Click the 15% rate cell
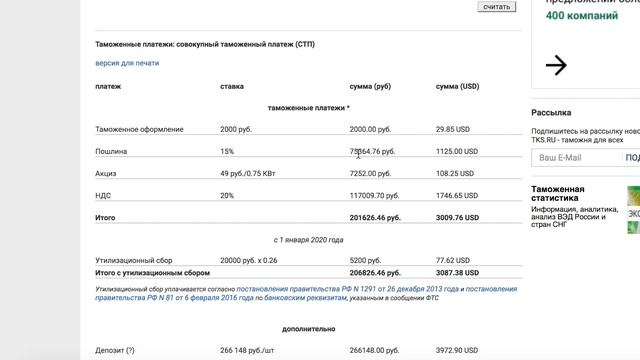This screenshot has width=640, height=360. point(227,151)
